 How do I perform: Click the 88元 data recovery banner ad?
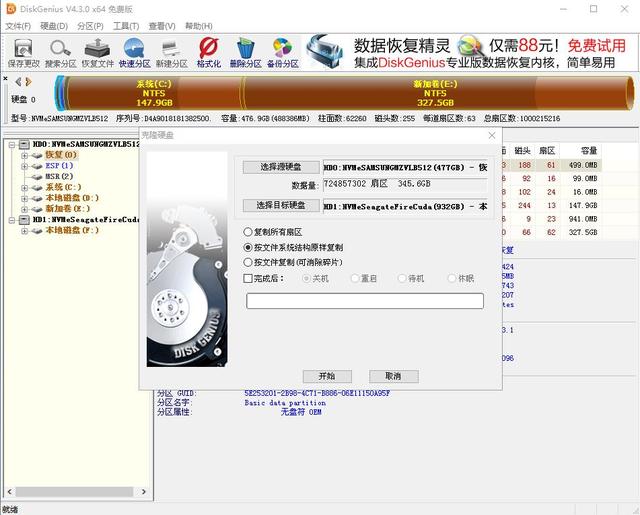pyautogui.click(x=469, y=53)
